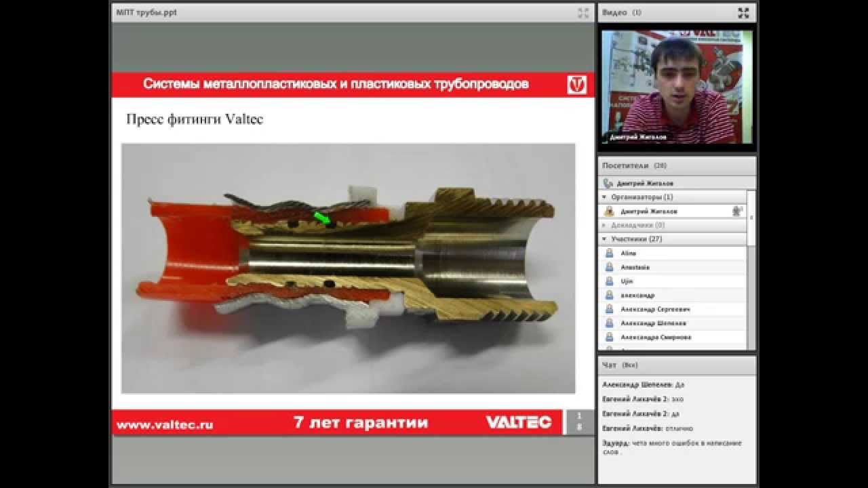868x488 pixels.
Task: Select attendee Александра Смирнова
Action: [673, 337]
